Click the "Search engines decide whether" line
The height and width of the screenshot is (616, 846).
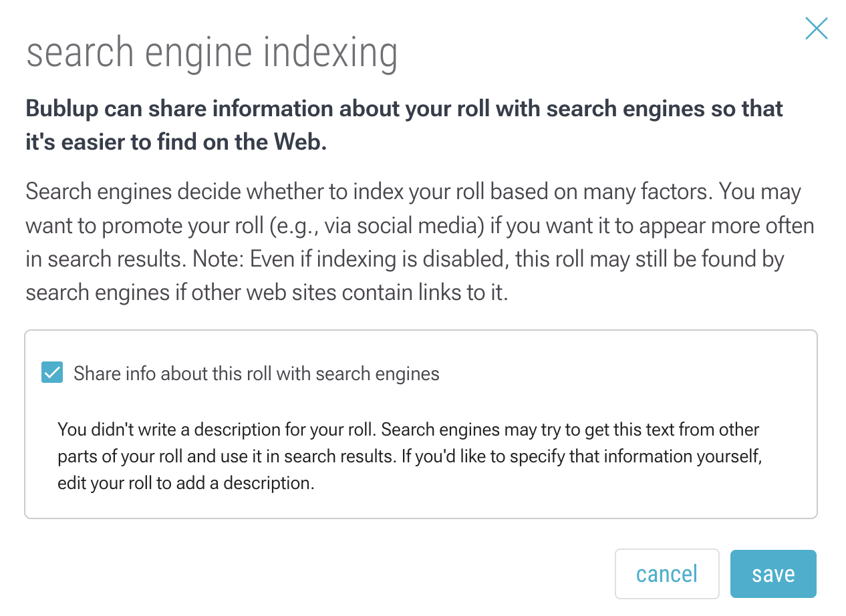413,192
